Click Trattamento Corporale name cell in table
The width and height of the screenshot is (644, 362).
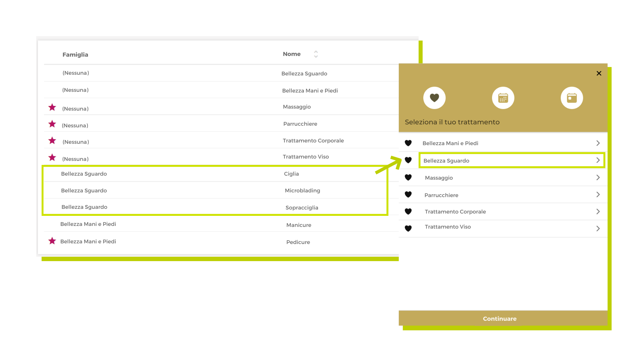pos(313,140)
